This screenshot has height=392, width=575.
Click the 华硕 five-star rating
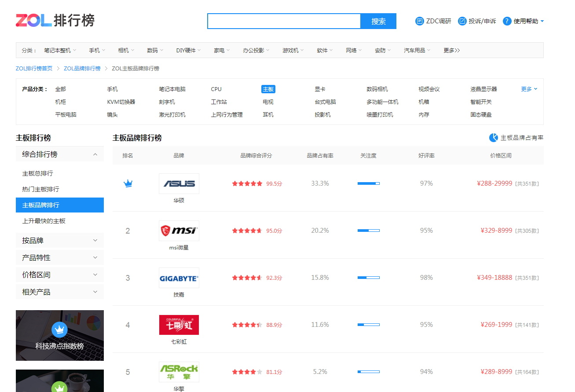click(247, 183)
